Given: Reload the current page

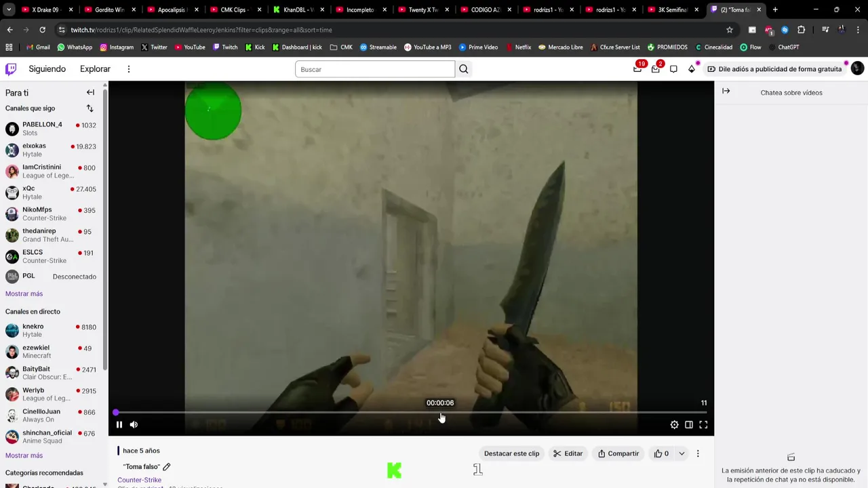Looking at the screenshot, I should point(42,30).
